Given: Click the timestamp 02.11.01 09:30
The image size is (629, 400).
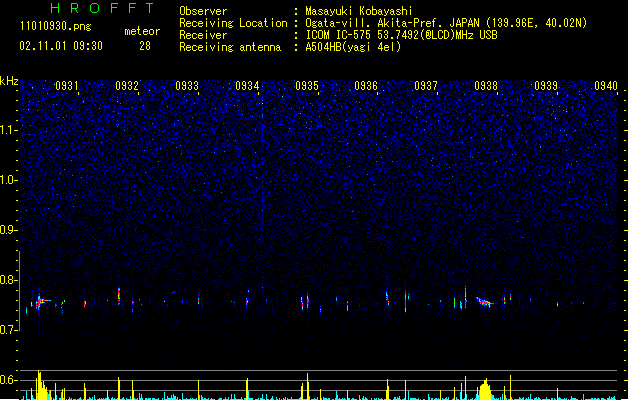Looking at the screenshot, I should click(61, 46).
